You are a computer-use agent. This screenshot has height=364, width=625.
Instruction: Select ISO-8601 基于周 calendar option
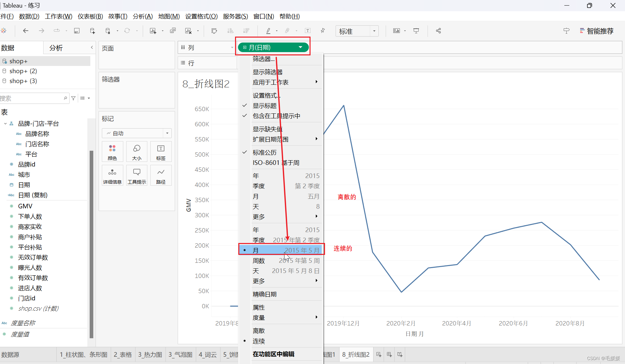(281, 163)
